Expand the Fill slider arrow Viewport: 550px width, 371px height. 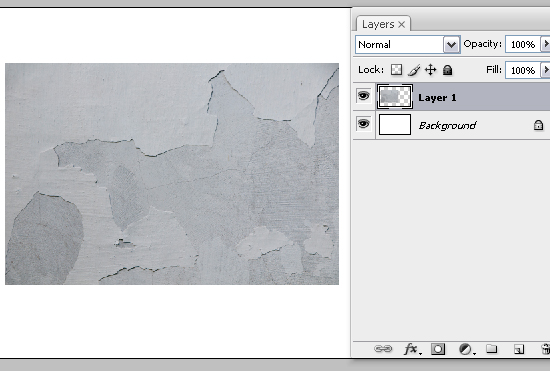[545, 70]
